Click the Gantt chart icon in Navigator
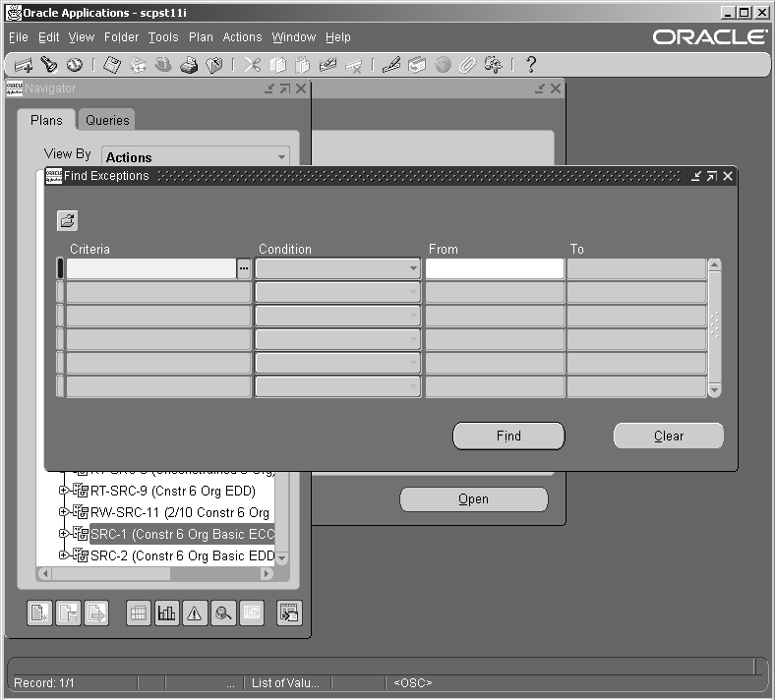The image size is (775, 700). (x=252, y=613)
